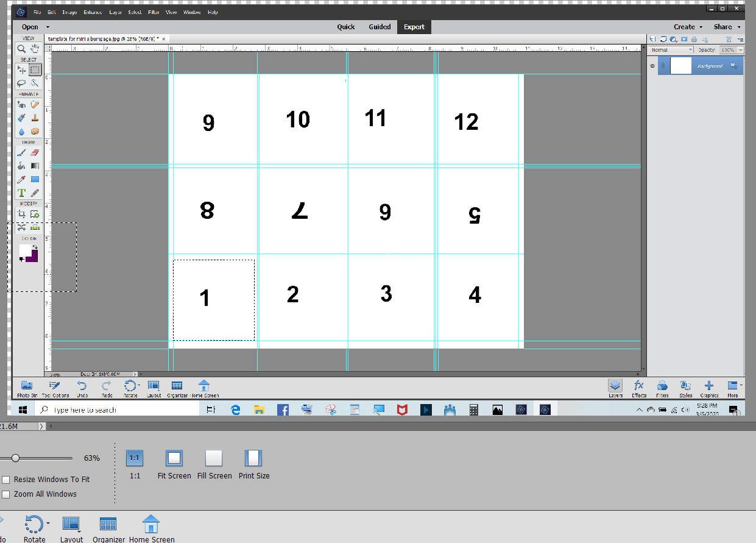Select the Red Eye Removal tool
The width and height of the screenshot is (756, 543).
(x=21, y=105)
